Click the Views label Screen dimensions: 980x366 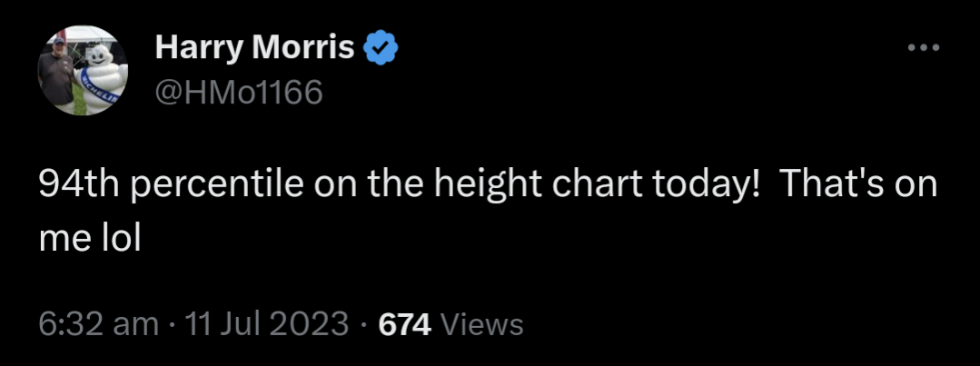(482, 325)
